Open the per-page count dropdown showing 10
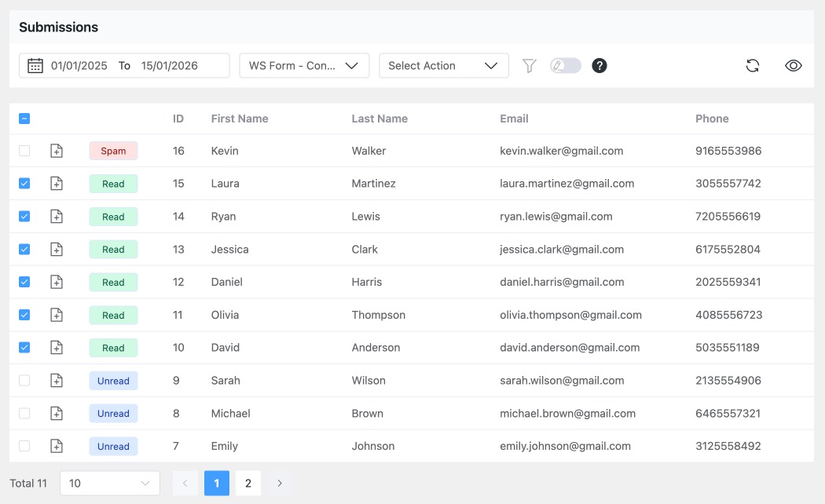825x504 pixels. (x=109, y=483)
